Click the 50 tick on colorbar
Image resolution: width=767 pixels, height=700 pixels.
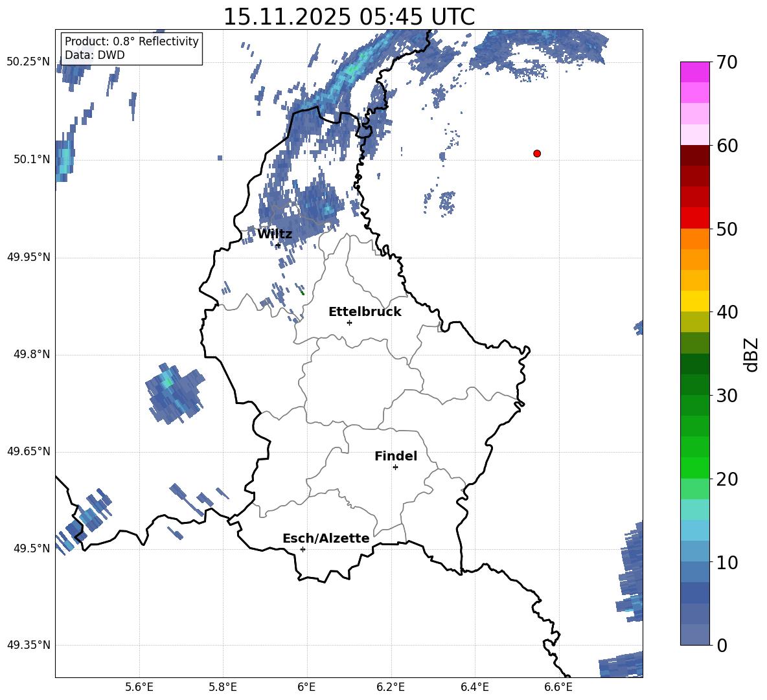coord(726,229)
